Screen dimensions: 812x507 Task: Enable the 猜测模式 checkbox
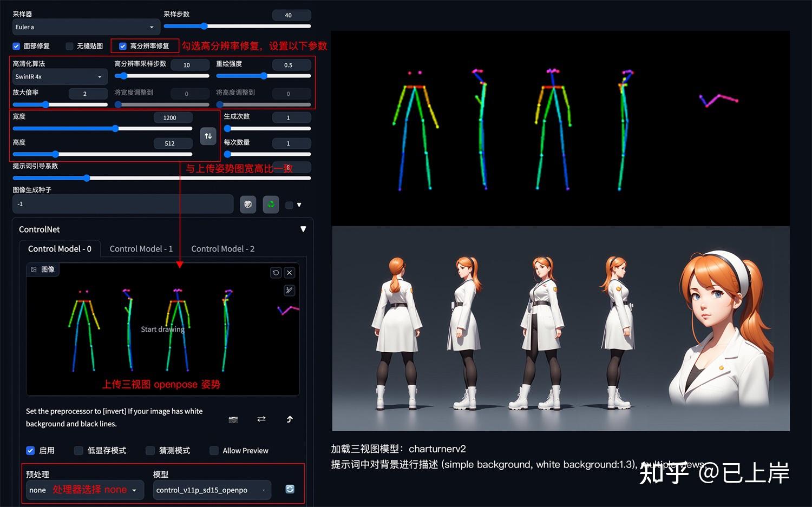pyautogui.click(x=150, y=450)
